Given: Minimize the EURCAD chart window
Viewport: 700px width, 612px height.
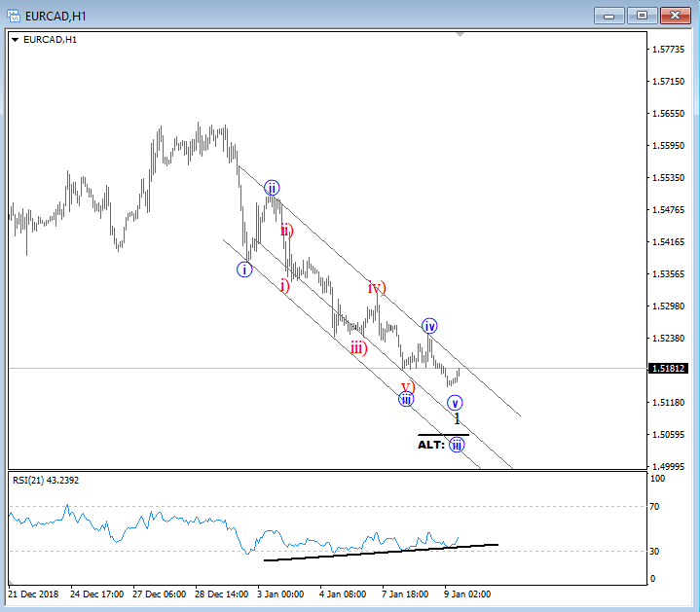Looking at the screenshot, I should 611,15.
